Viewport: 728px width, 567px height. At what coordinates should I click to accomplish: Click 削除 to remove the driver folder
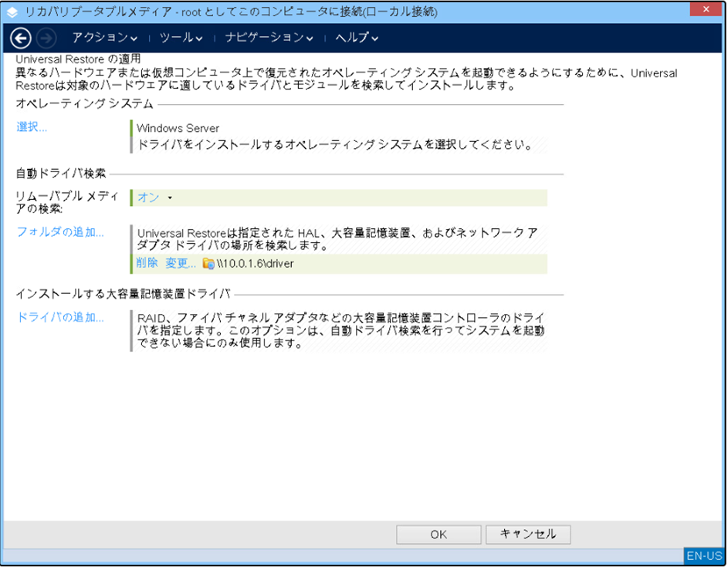pyautogui.click(x=147, y=264)
